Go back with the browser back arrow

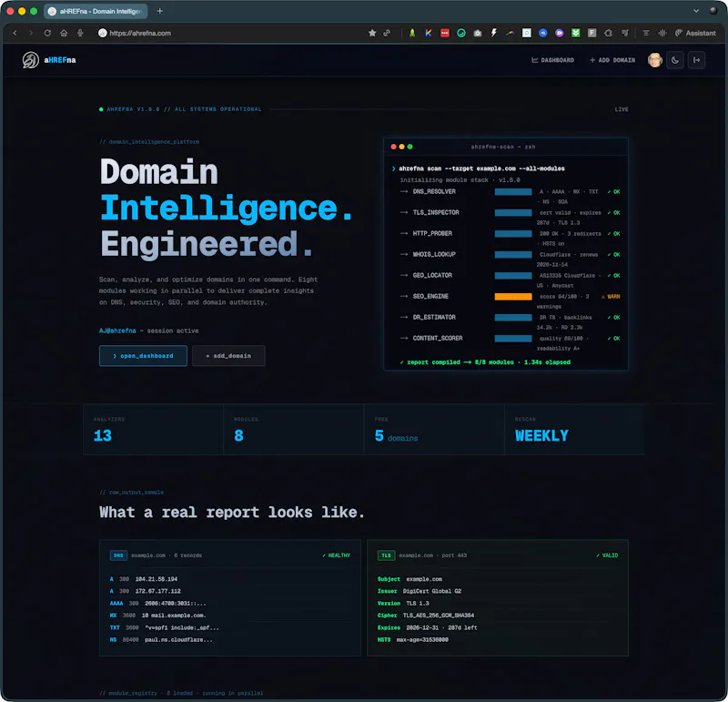pyautogui.click(x=15, y=33)
